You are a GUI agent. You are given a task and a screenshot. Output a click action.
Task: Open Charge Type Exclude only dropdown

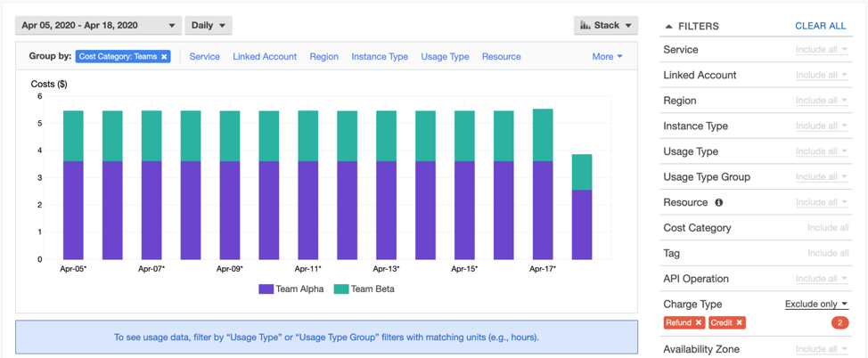click(x=816, y=304)
